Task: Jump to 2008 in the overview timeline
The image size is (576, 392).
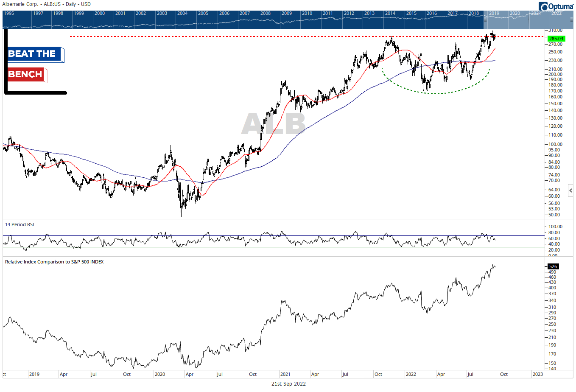Action: [266, 13]
